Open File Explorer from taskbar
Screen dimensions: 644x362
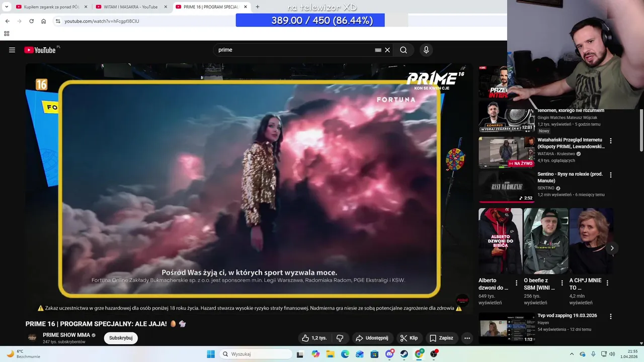click(x=330, y=354)
